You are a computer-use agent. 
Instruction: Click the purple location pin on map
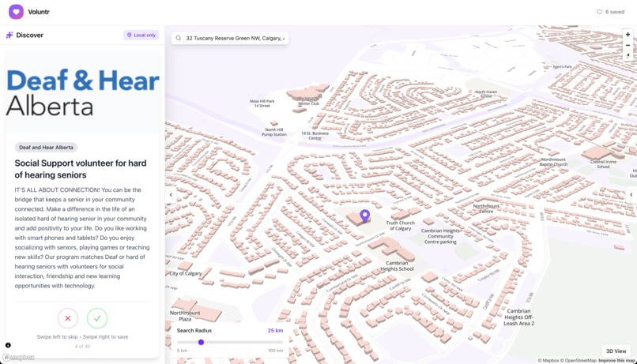(365, 215)
